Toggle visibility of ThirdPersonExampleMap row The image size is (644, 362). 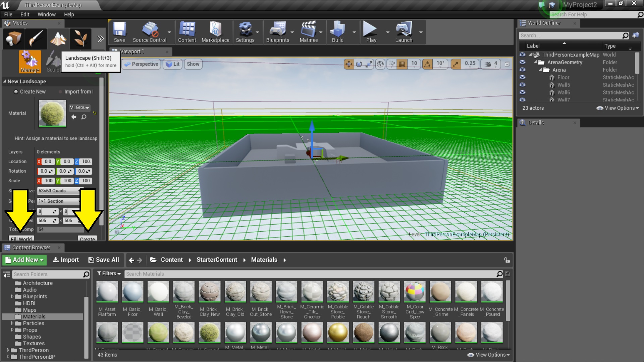coord(522,55)
